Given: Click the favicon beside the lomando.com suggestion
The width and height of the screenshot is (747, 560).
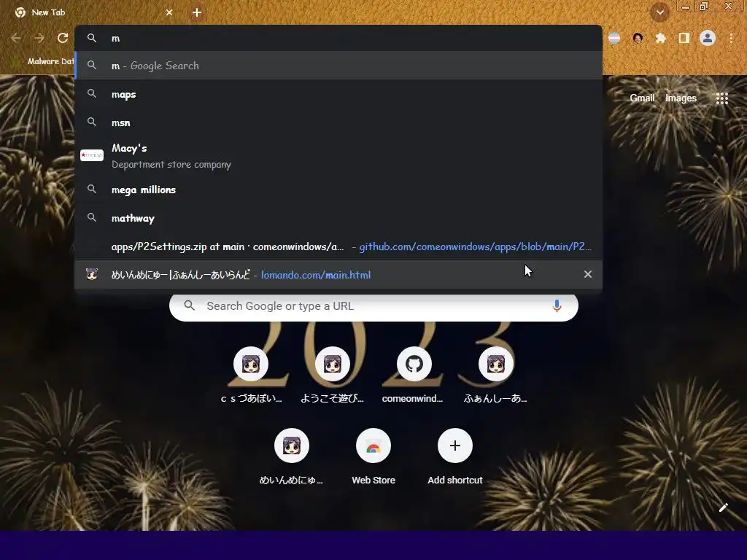Looking at the screenshot, I should 92,274.
